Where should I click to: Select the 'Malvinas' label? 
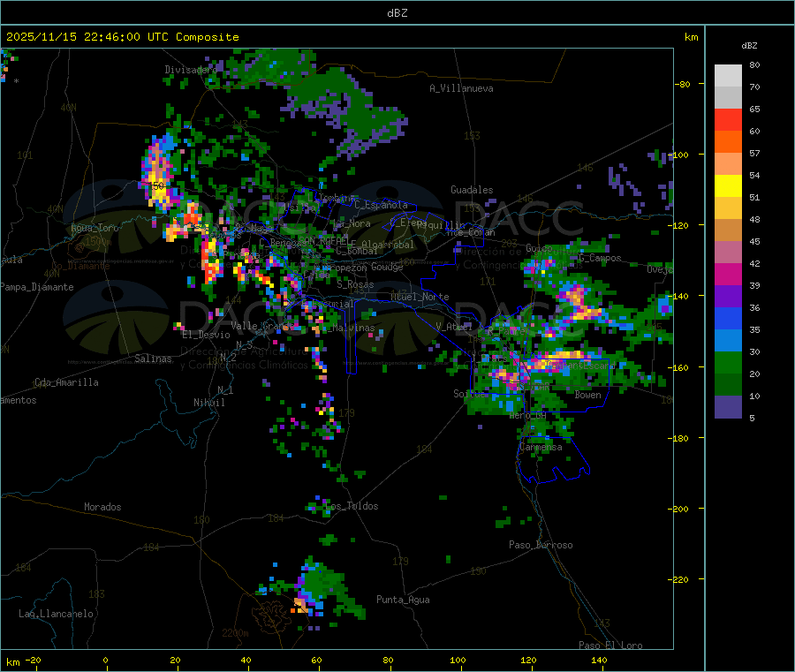point(353,328)
